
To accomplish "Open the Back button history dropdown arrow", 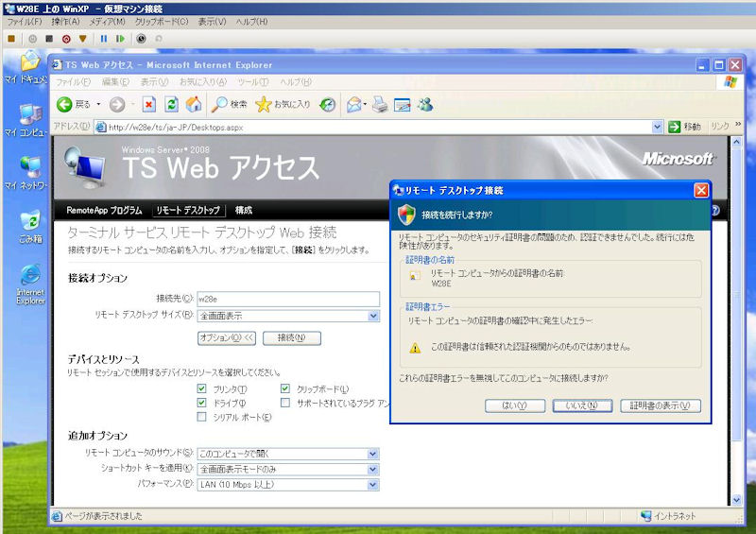I will (x=98, y=104).
